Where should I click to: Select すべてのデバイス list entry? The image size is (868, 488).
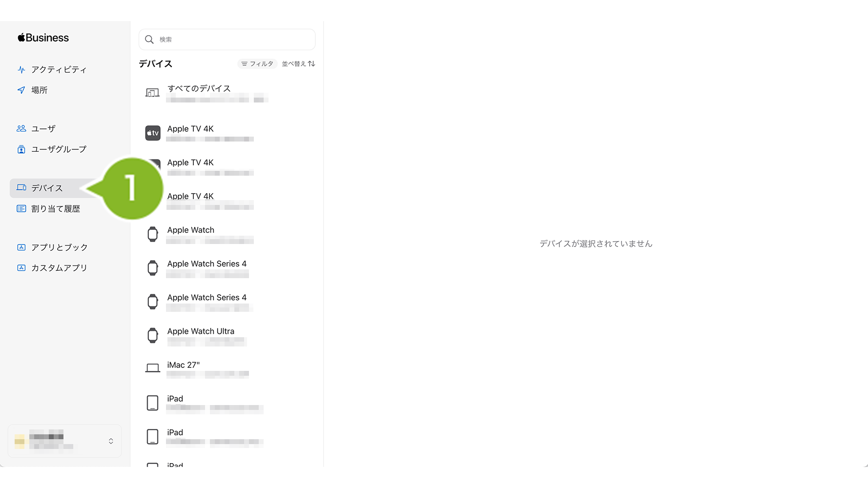point(227,93)
